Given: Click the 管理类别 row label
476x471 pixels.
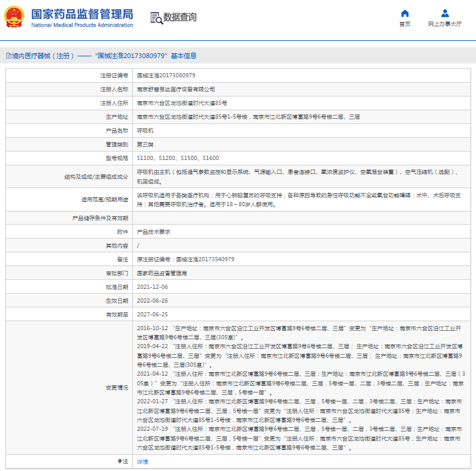Looking at the screenshot, I should click(117, 144).
